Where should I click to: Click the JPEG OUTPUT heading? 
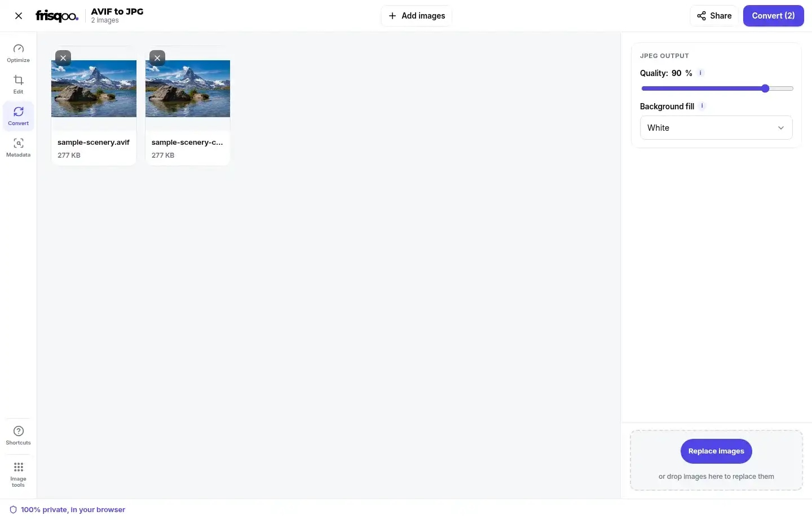[x=664, y=56]
